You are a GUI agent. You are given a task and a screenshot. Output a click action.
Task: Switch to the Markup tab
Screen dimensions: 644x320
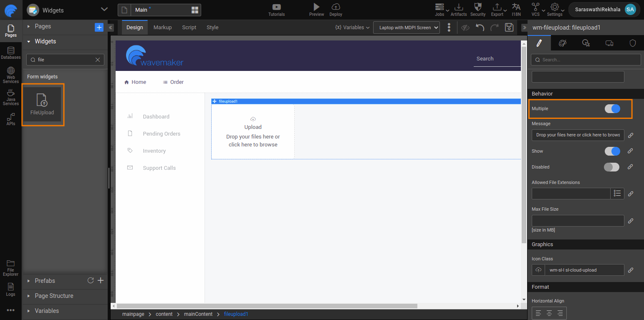coord(162,28)
